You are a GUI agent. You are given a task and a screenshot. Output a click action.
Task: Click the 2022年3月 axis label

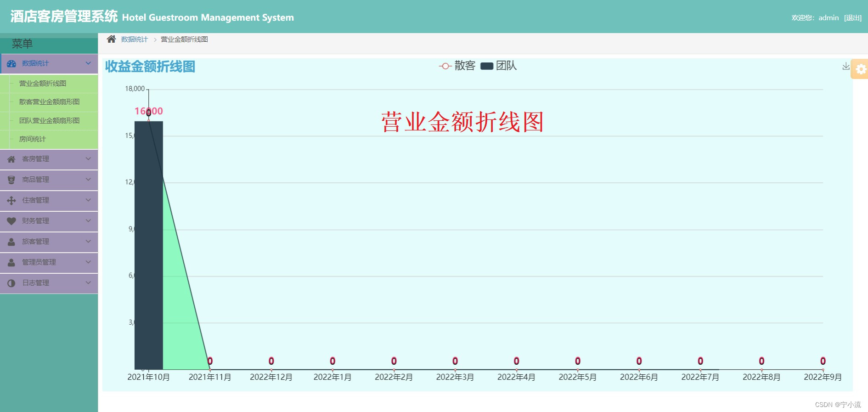click(455, 377)
